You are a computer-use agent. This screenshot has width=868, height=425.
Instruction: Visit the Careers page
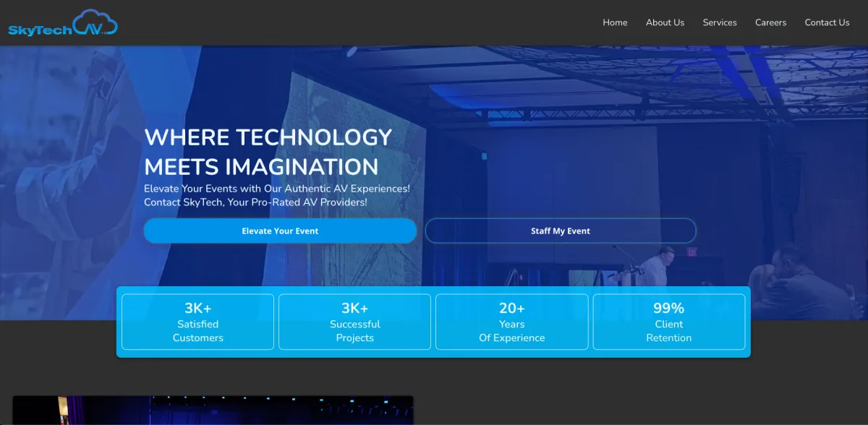[770, 22]
